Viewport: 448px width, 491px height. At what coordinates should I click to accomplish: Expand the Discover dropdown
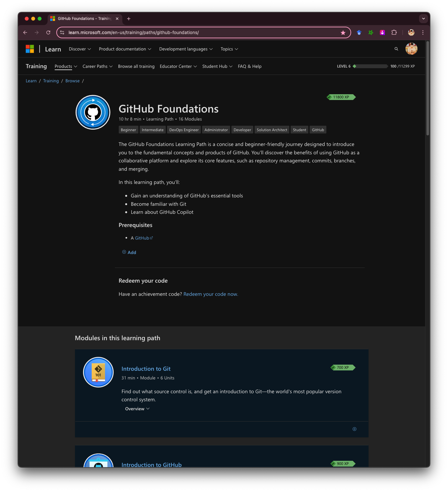[80, 49]
